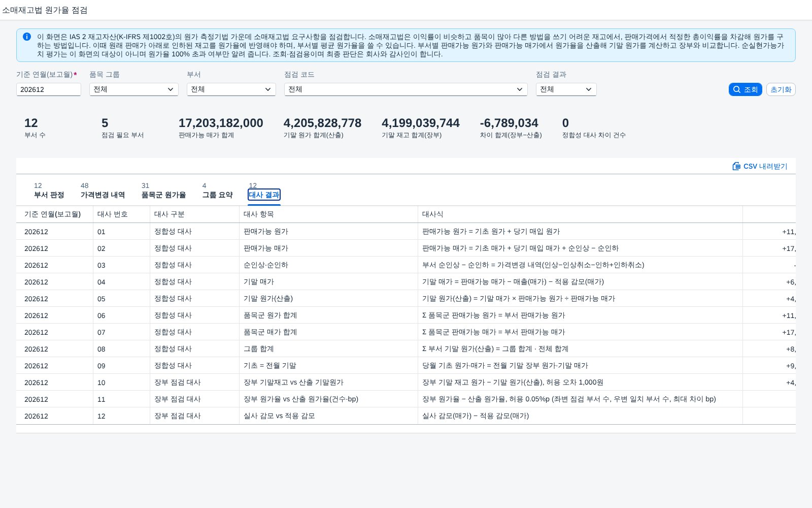The width and height of the screenshot is (812, 508).
Task: Click the magnifier icon in the 조회 button
Action: click(x=737, y=89)
